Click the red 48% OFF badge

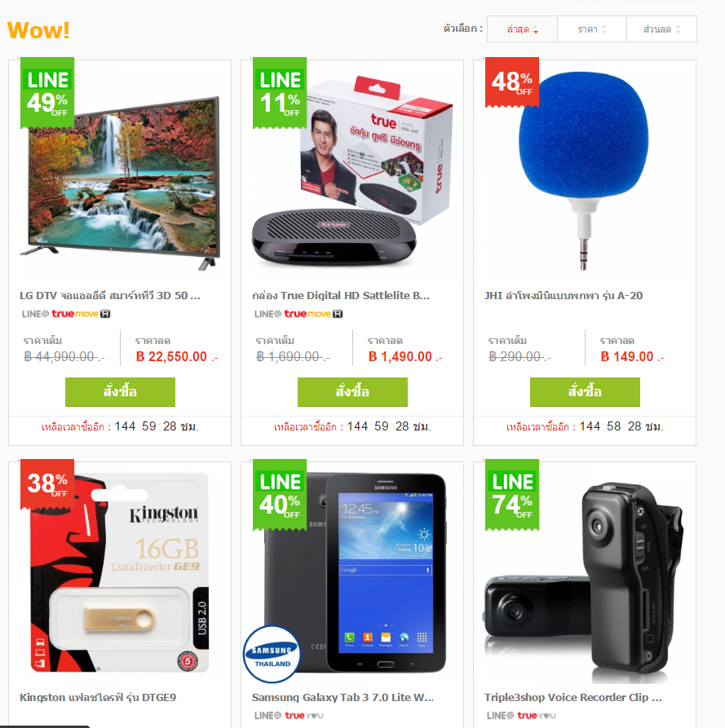512,82
